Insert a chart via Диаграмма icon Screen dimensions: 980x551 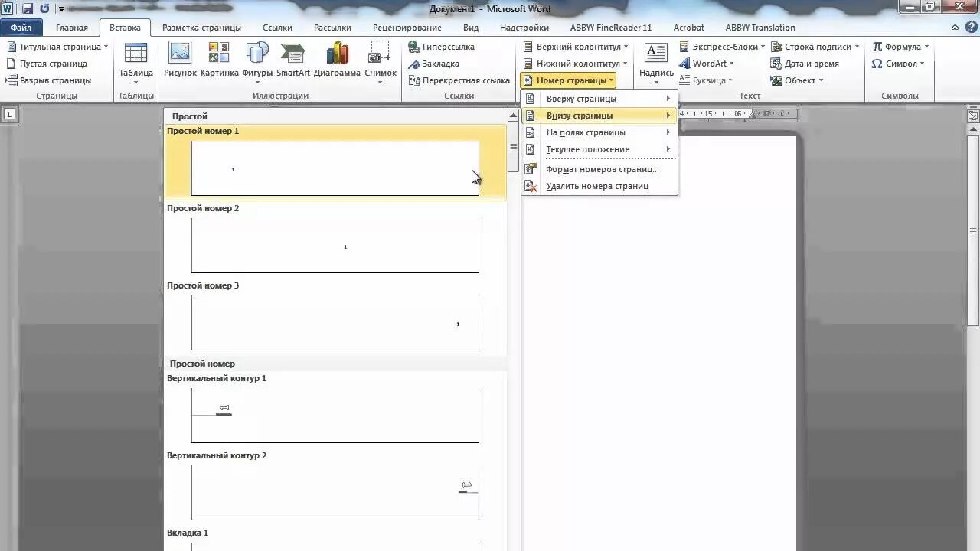click(x=337, y=60)
